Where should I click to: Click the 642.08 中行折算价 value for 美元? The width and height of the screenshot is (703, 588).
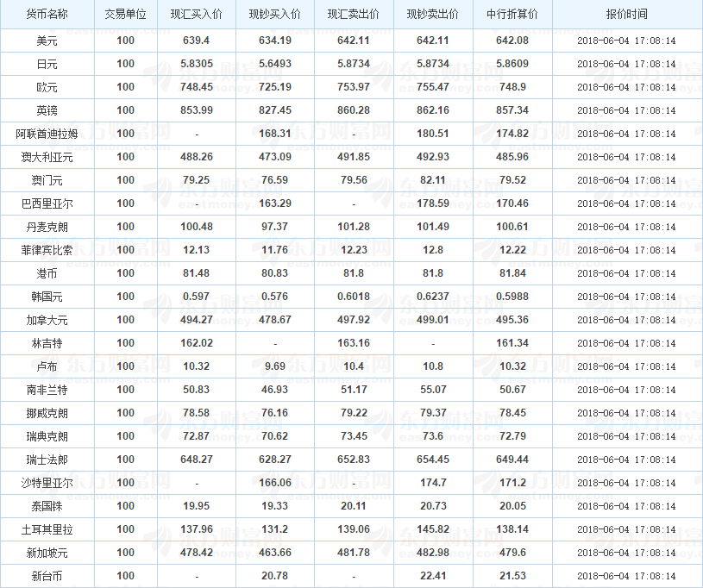[x=512, y=41]
